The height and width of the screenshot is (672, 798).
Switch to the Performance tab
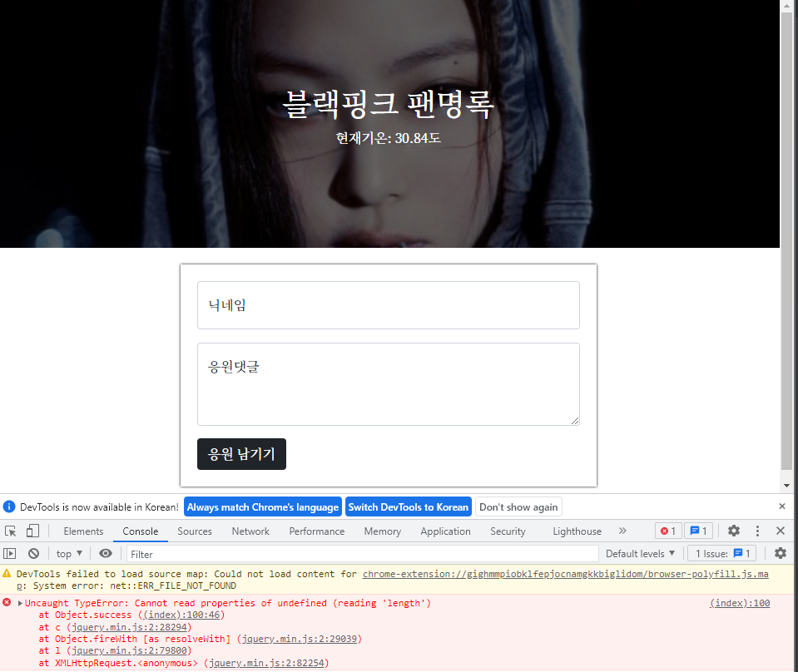(x=316, y=531)
